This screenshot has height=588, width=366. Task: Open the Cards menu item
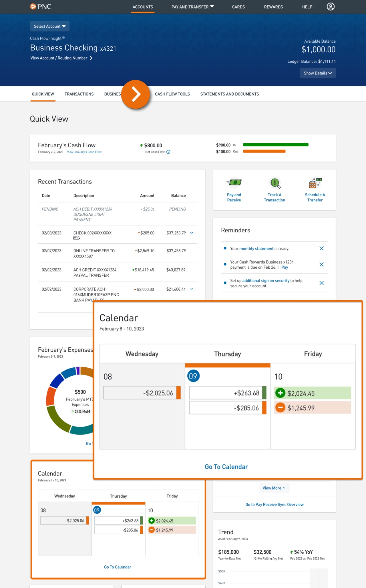click(x=238, y=7)
